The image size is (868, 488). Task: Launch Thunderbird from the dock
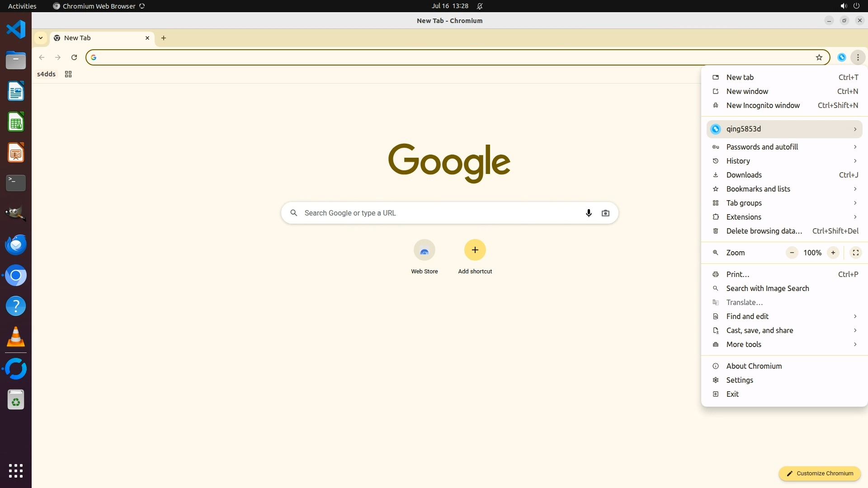(16, 244)
